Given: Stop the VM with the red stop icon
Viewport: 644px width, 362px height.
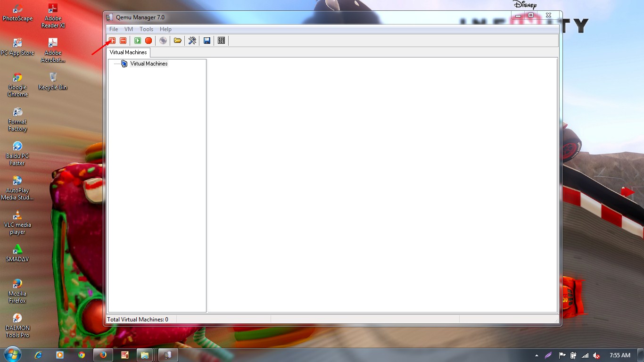Looking at the screenshot, I should tap(149, 41).
